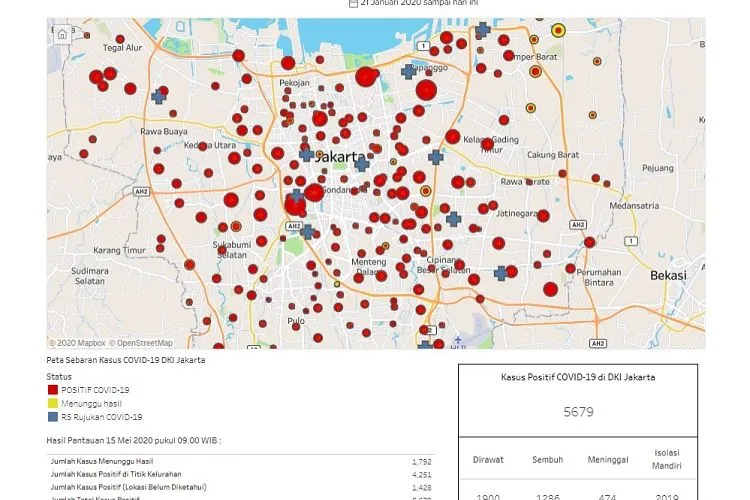Select the hospital cross below Tegal Alur
Image resolution: width=750 pixels, height=500 pixels.
pyautogui.click(x=158, y=97)
